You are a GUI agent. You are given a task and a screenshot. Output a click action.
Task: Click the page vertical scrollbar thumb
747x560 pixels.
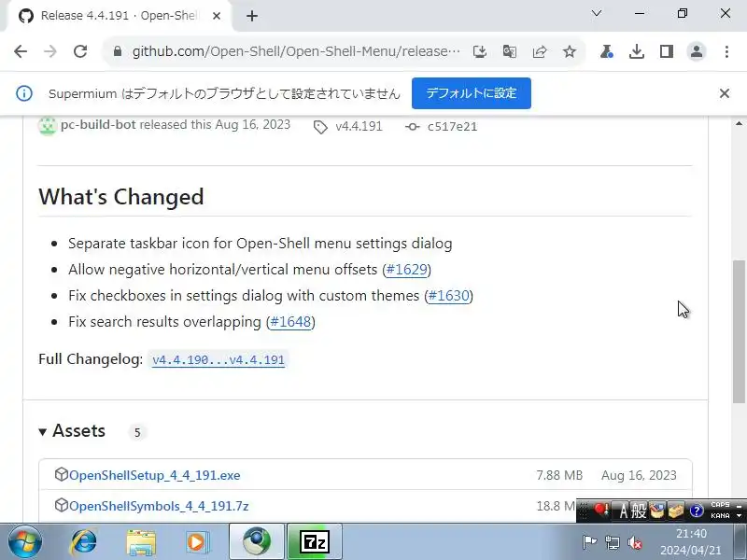point(739,331)
